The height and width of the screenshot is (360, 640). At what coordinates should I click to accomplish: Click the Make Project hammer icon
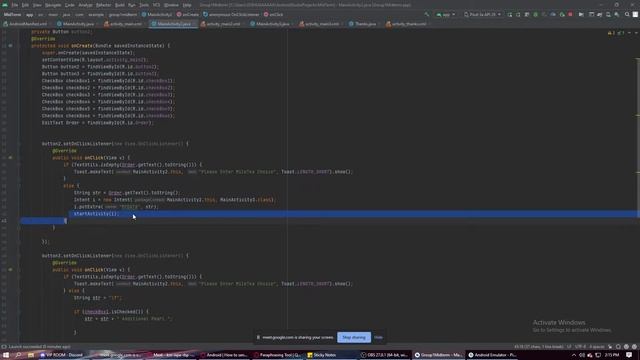427,14
